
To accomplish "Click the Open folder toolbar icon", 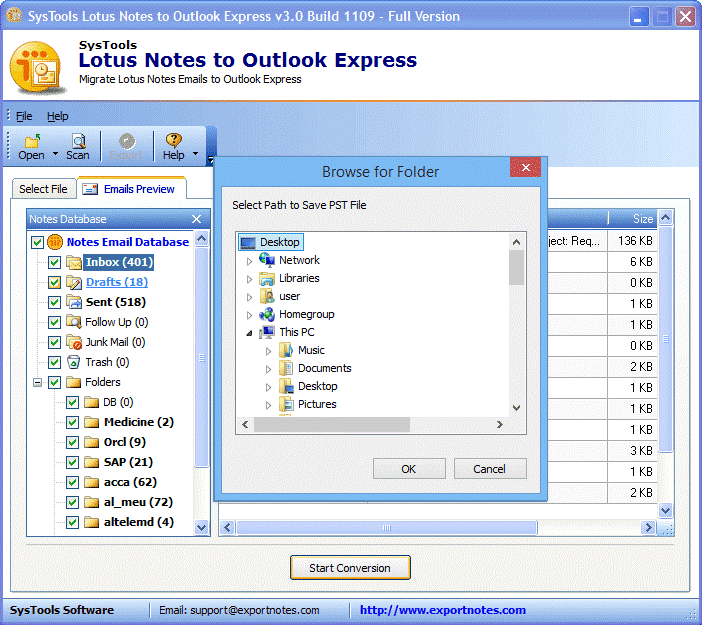I will point(32,141).
